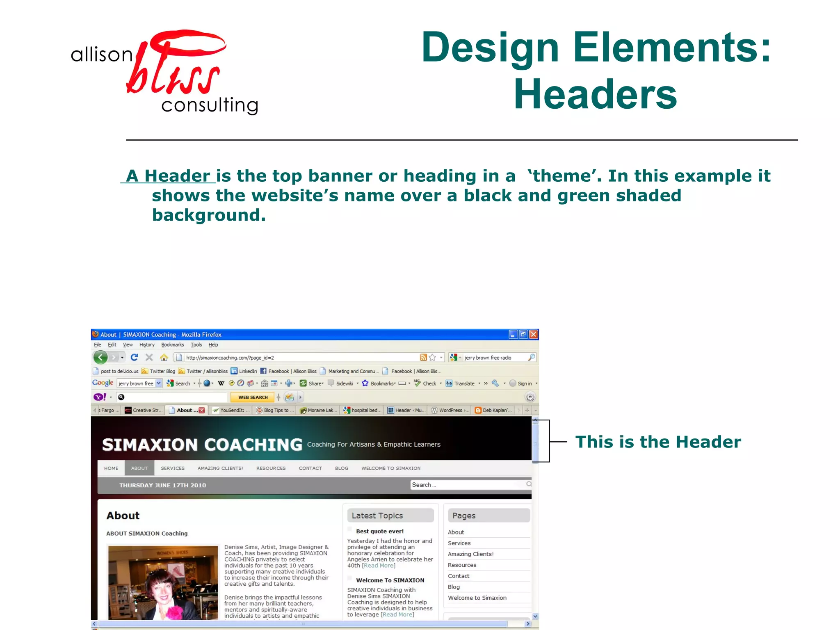
Task: Run spell Check from Google toolbar
Action: [425, 383]
